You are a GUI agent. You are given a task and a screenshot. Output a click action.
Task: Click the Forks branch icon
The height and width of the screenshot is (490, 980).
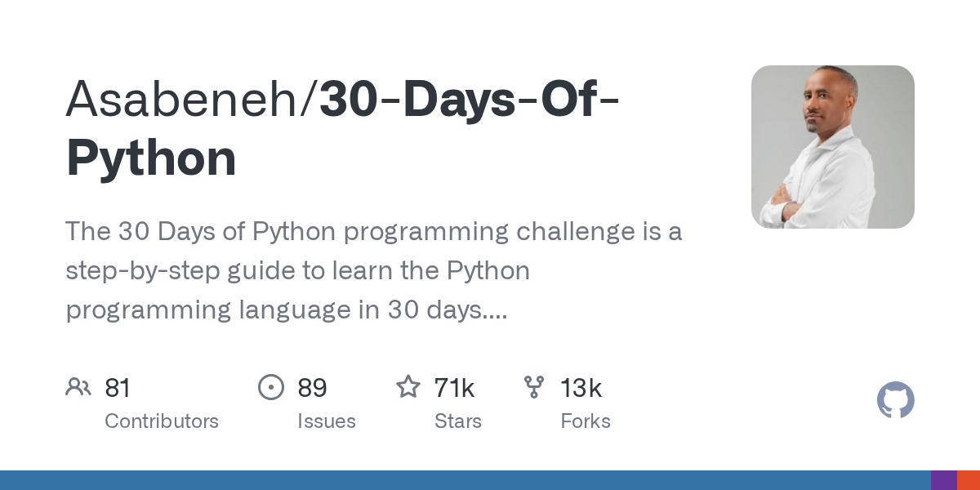tap(534, 387)
